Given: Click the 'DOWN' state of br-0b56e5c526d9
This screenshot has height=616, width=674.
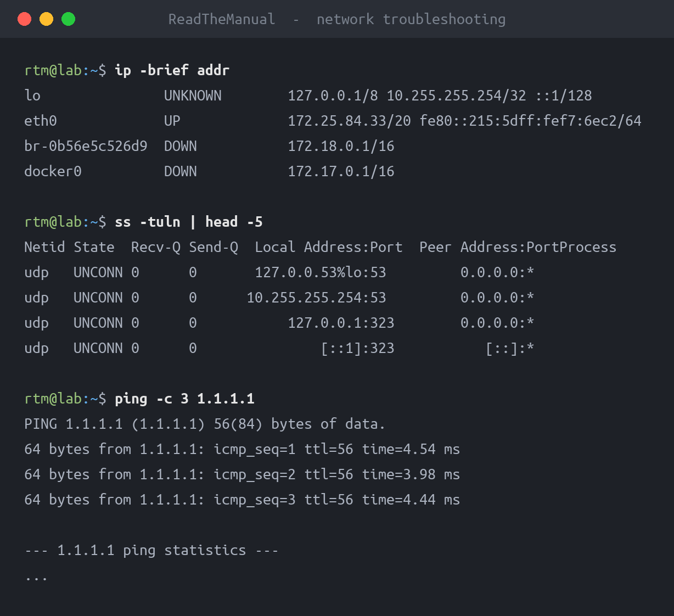Looking at the screenshot, I should (x=181, y=146).
